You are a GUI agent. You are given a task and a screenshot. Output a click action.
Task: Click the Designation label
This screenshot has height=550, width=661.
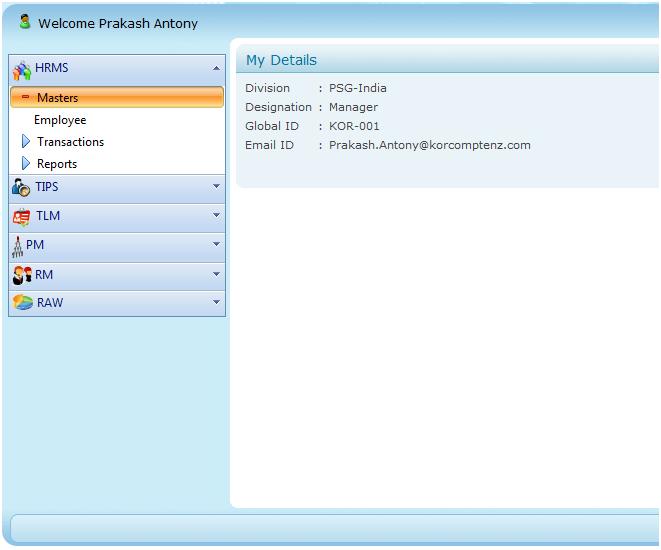[278, 107]
